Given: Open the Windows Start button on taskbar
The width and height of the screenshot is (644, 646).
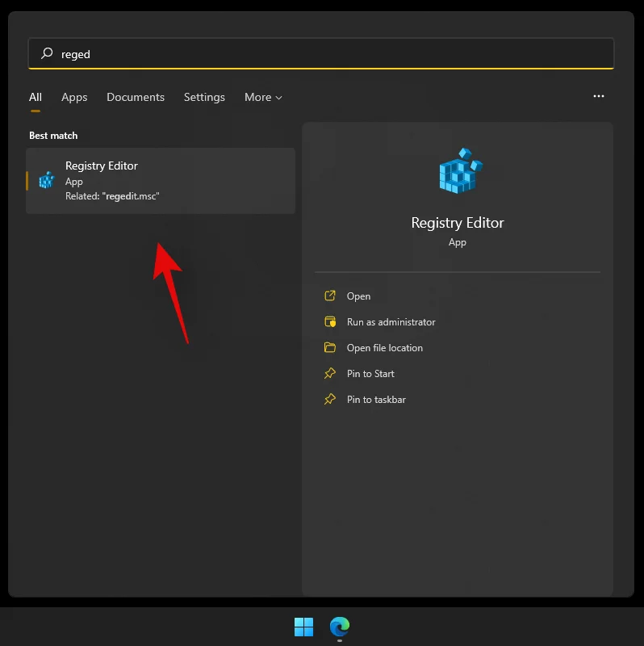Looking at the screenshot, I should point(304,627).
